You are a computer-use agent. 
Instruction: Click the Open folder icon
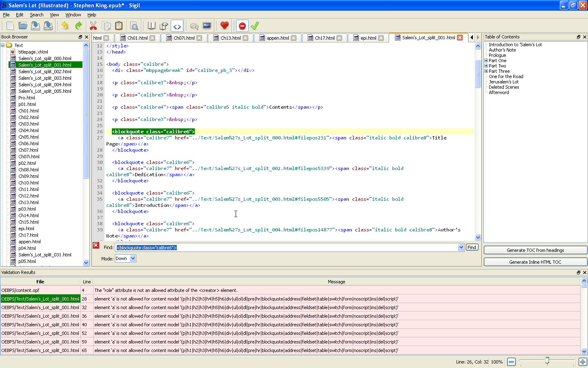click(x=23, y=26)
